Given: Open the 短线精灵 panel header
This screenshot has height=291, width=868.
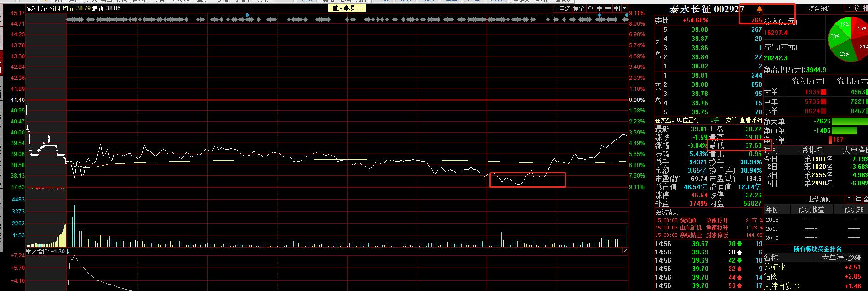Looking at the screenshot, I should (x=667, y=212).
